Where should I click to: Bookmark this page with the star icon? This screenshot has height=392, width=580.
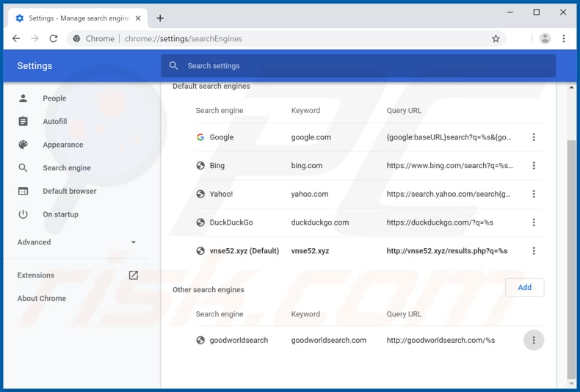click(496, 38)
